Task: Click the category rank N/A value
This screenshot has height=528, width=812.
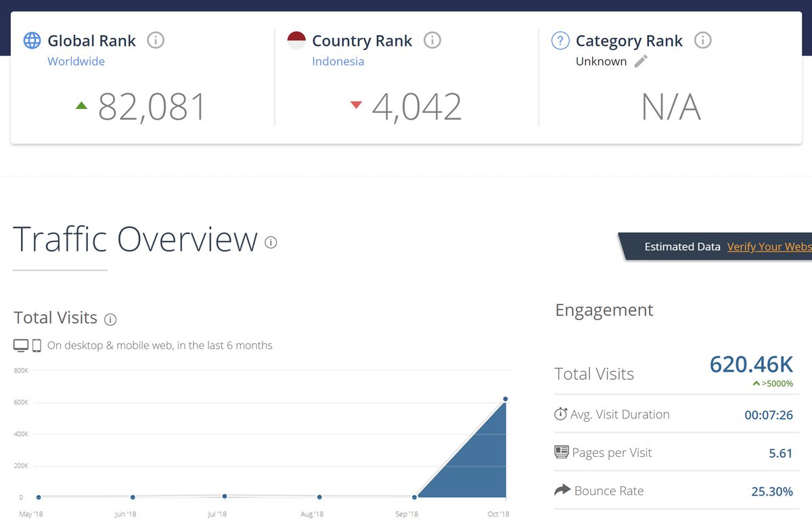Action: point(671,107)
